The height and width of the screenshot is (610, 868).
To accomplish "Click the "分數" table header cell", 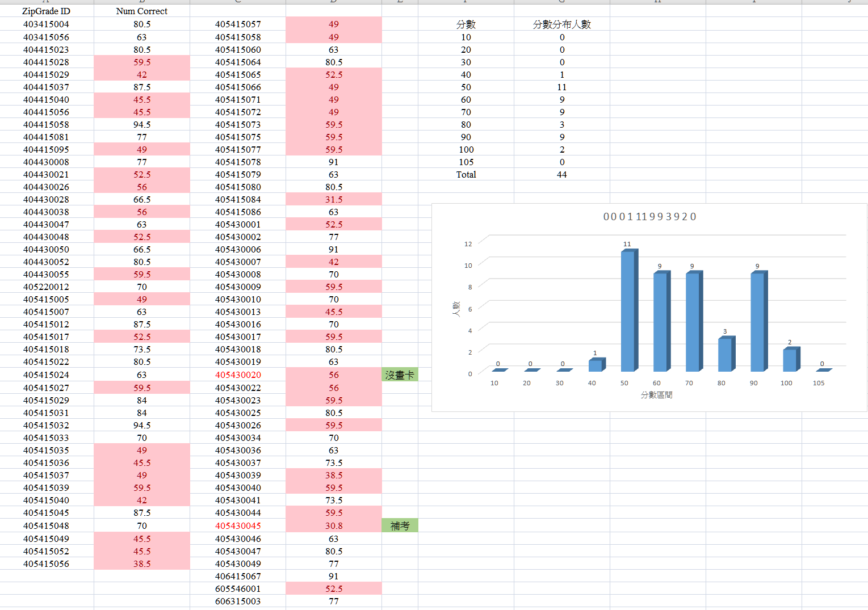I will pyautogui.click(x=466, y=24).
